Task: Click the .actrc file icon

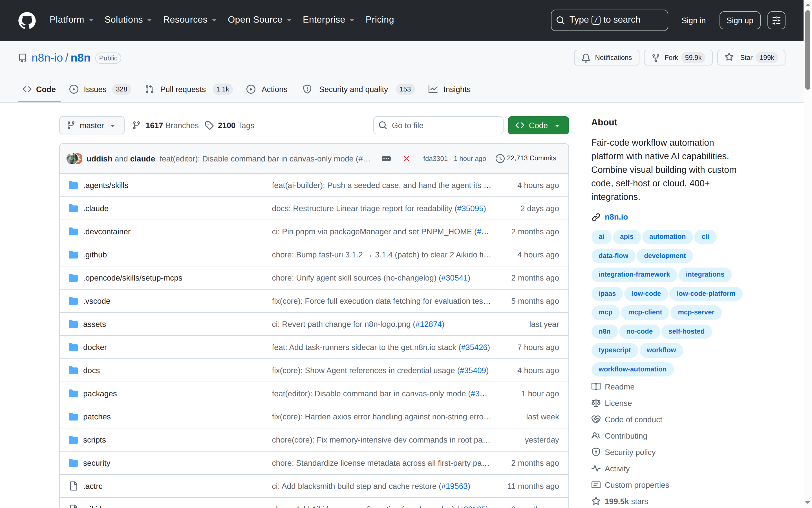Action: pyautogui.click(x=73, y=486)
